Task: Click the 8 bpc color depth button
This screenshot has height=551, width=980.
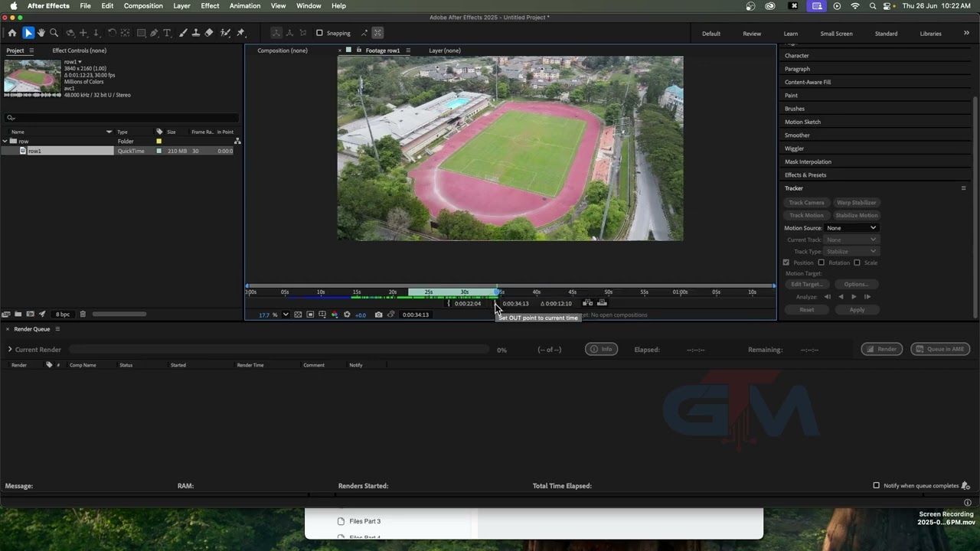Action: pyautogui.click(x=63, y=314)
